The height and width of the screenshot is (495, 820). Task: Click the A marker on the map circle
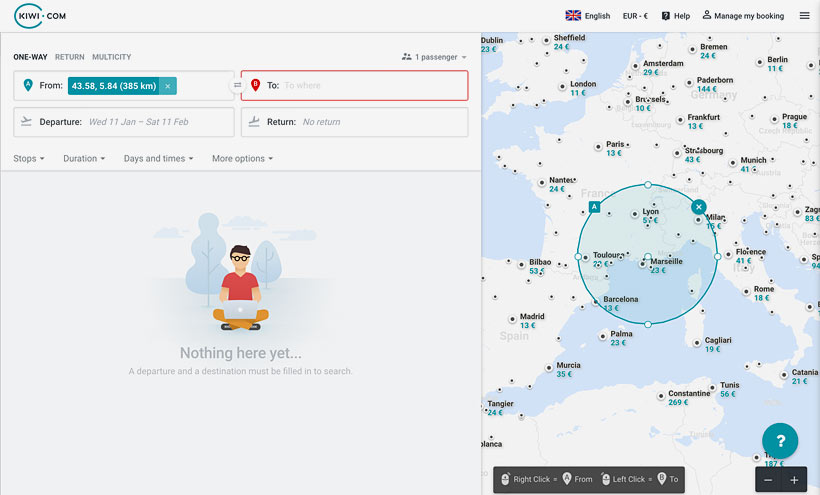[594, 207]
